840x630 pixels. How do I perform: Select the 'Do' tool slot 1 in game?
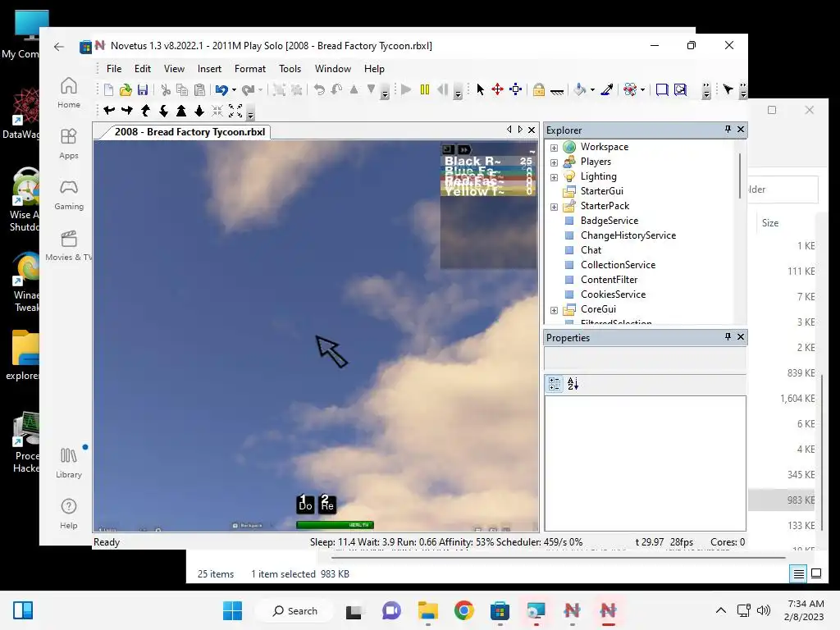click(305, 504)
